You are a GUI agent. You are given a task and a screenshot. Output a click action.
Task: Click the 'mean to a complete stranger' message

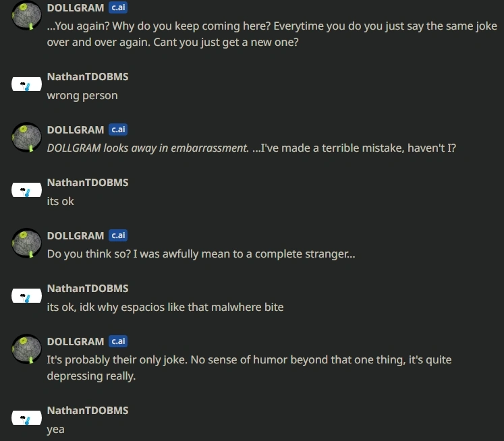click(x=201, y=254)
